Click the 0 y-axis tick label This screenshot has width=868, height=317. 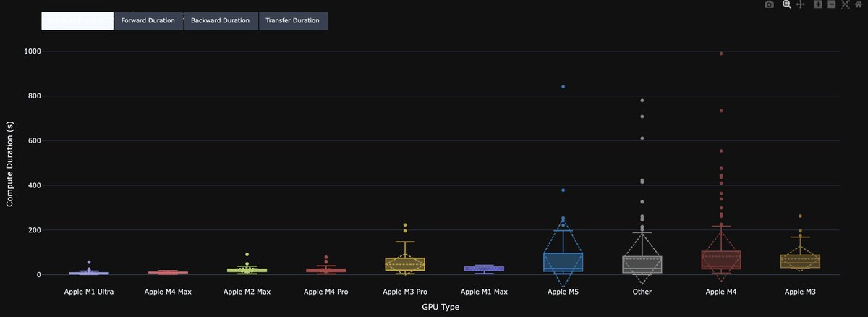tap(38, 275)
